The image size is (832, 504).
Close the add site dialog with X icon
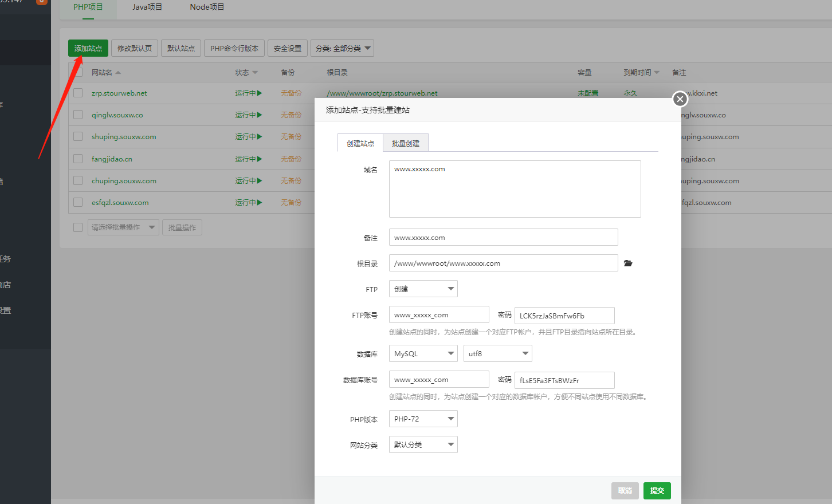(x=680, y=99)
